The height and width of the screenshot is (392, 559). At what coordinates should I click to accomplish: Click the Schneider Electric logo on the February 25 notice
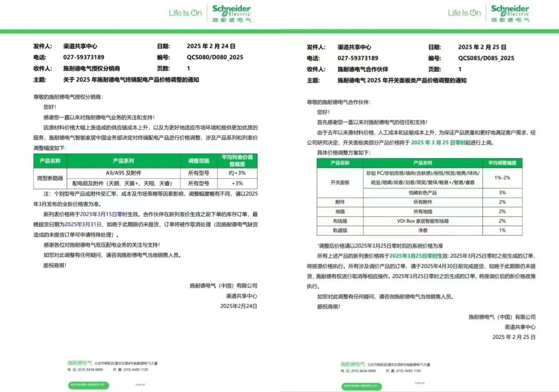click(x=510, y=13)
